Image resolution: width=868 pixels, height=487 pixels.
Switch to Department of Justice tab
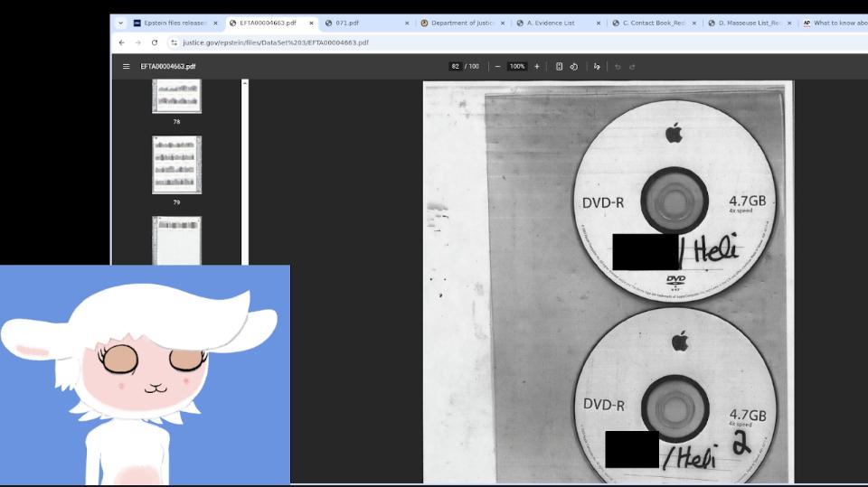point(461,23)
